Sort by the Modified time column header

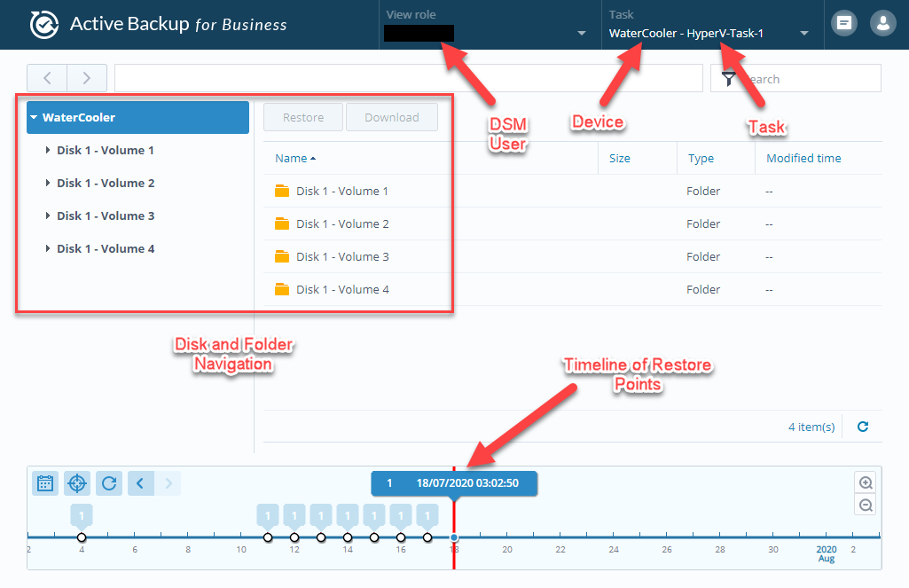tap(803, 158)
